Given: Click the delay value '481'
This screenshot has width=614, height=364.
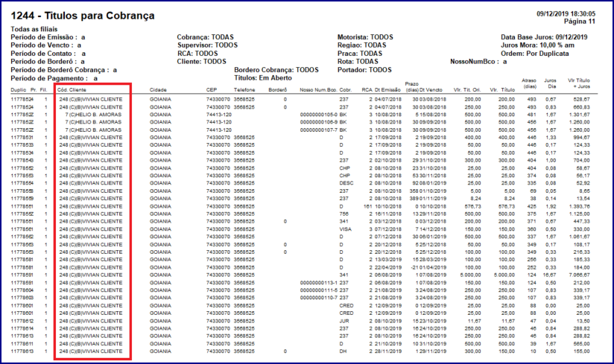Looking at the screenshot, I should pyautogui.click(x=531, y=115).
